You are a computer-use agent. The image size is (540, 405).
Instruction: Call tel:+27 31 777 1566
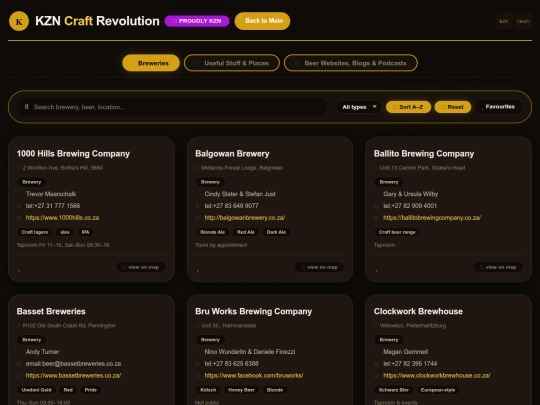(x=53, y=206)
